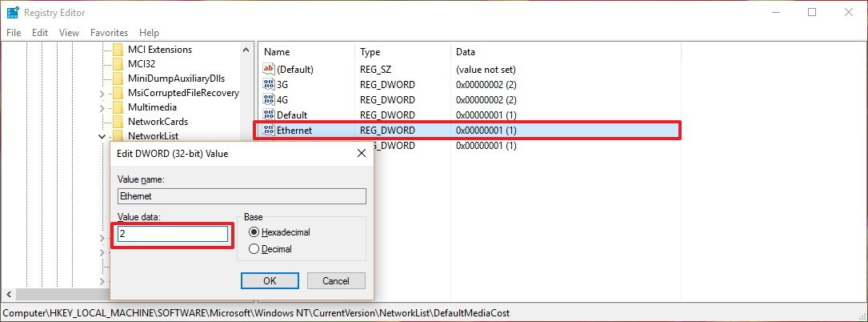Click the MiniDumpAuxiliaryDlls folder icon
The image size is (868, 322).
tap(118, 78)
